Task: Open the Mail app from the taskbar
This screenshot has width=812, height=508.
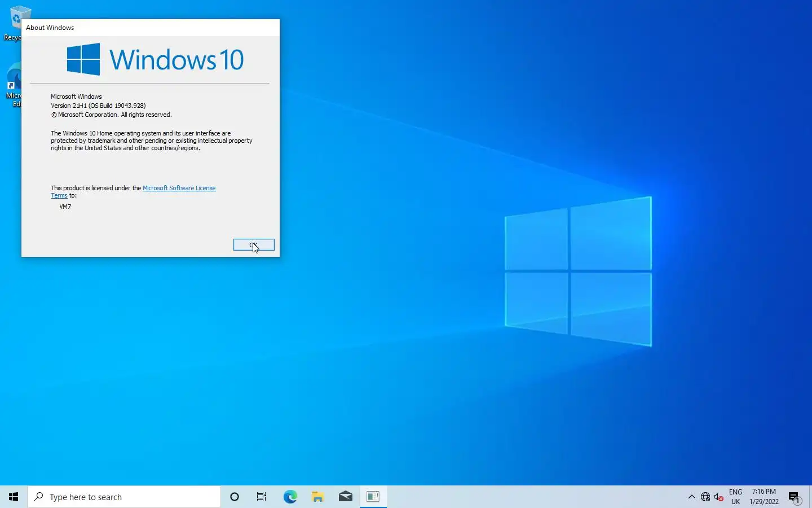Action: 345,497
